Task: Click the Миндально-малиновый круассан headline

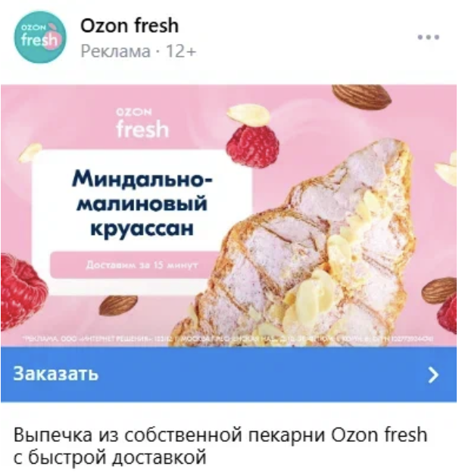Action: (142, 203)
